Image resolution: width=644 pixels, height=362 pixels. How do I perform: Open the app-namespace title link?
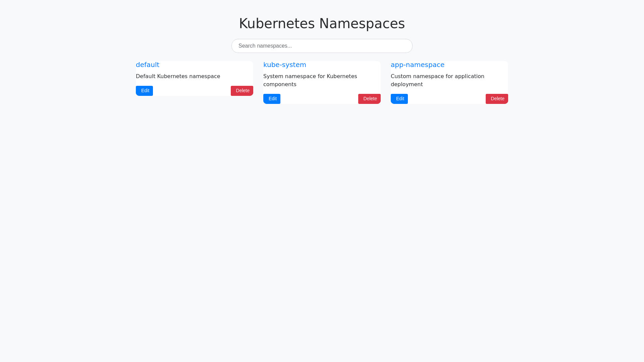[x=417, y=65]
